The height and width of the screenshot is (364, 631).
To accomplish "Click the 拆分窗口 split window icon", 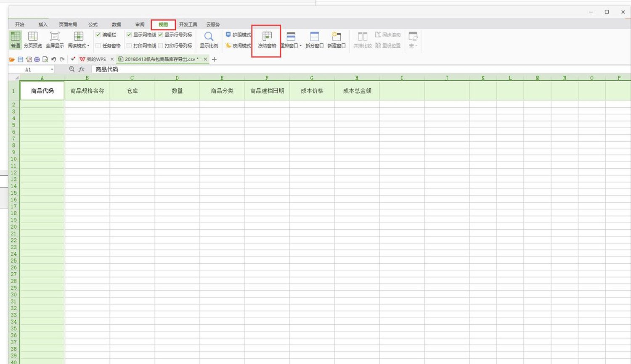I will click(314, 37).
